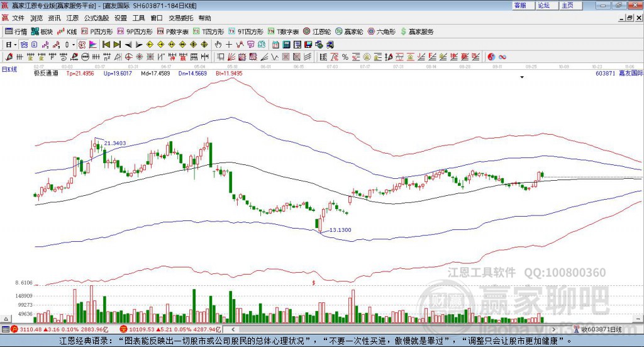Viewport: 644px width, 347px height.
Task: Click horizontal scrollbar left arrow
Action: click(x=233, y=329)
